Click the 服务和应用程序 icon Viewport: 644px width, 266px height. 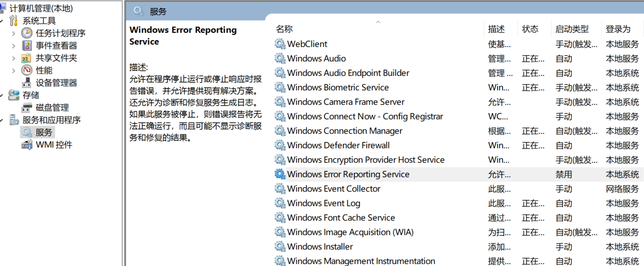(14, 120)
